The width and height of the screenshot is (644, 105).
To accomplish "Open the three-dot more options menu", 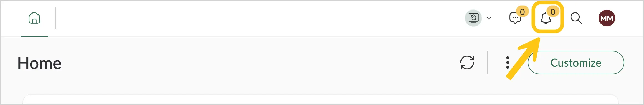I will [508, 62].
